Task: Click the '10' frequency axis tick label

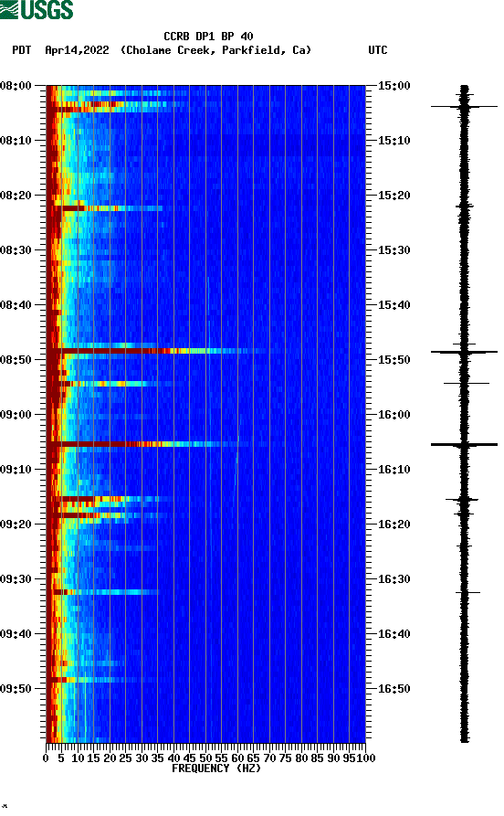Action: (x=78, y=758)
